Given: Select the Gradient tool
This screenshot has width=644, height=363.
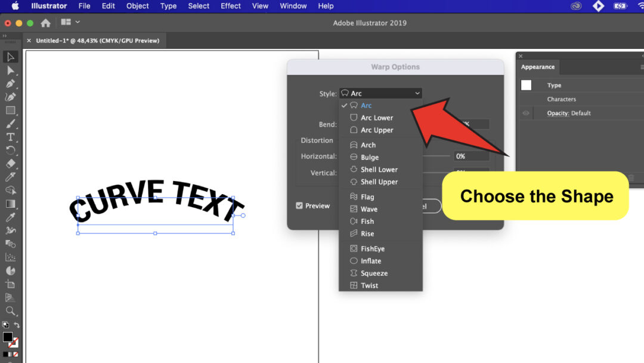Looking at the screenshot, I should pyautogui.click(x=10, y=204).
